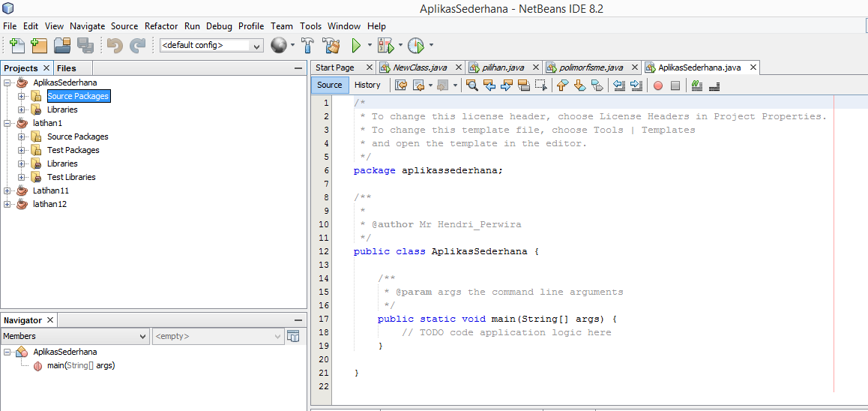Open the default config combo box

point(211,46)
